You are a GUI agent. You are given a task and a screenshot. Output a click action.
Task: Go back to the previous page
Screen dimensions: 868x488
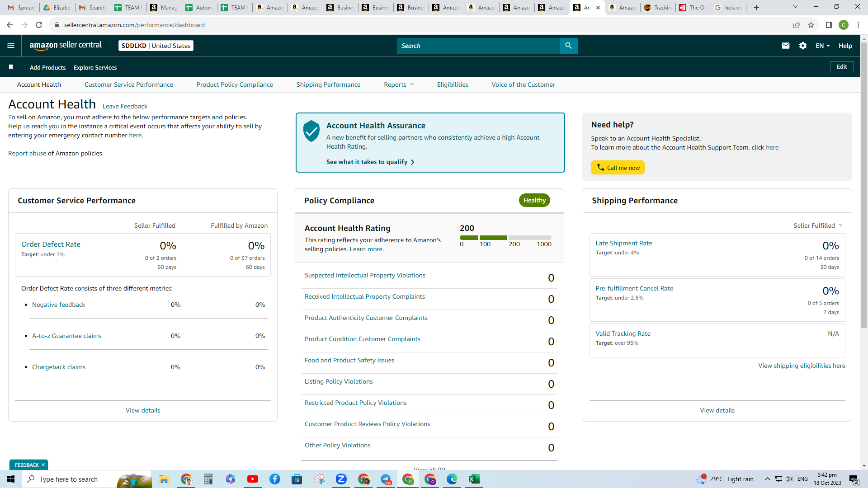(10, 25)
